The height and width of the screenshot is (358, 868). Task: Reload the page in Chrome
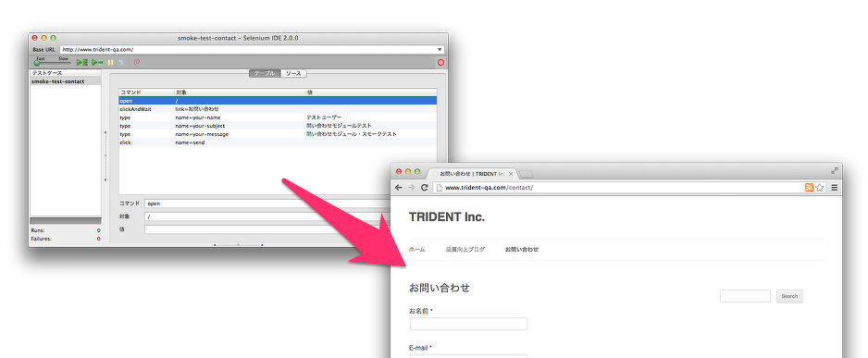click(x=425, y=188)
